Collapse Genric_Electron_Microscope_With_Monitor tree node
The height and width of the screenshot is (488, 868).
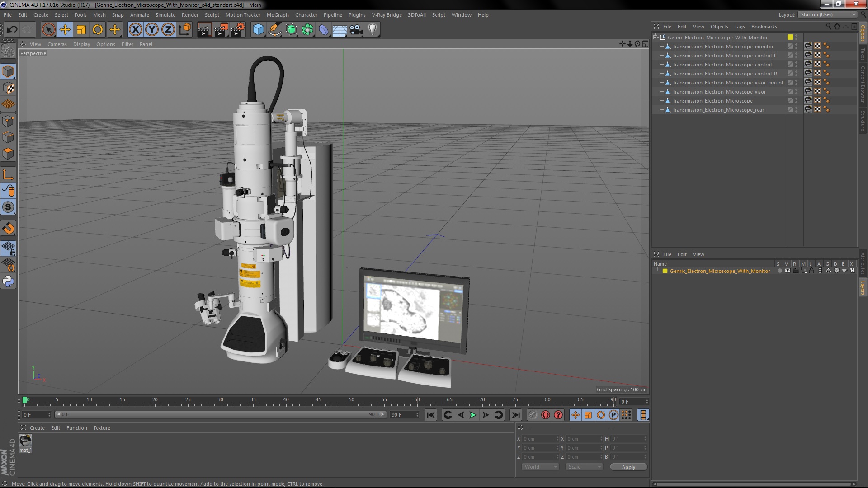coord(655,37)
